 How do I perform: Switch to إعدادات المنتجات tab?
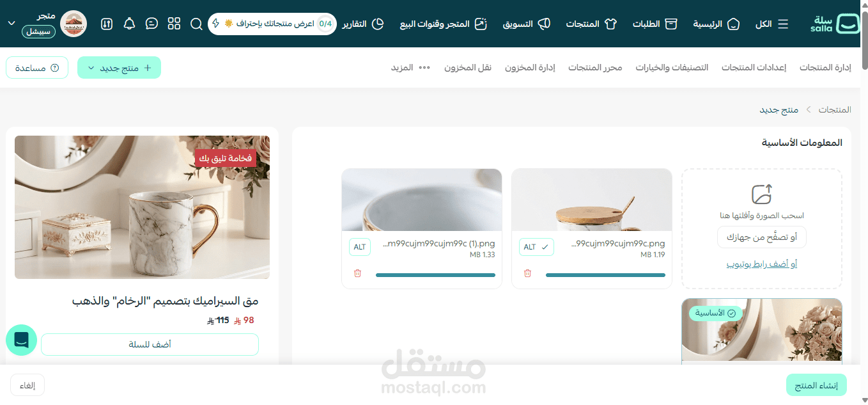click(754, 67)
